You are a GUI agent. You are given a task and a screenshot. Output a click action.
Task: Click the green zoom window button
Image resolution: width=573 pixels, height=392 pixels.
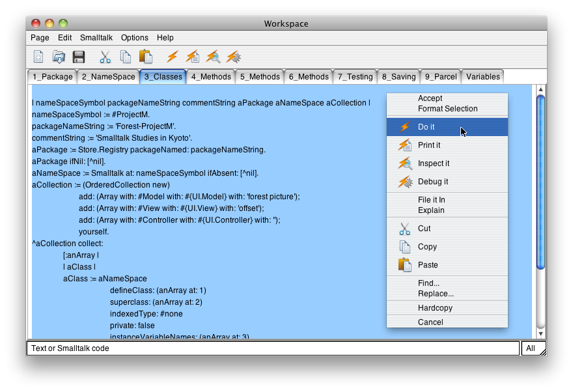[63, 23]
